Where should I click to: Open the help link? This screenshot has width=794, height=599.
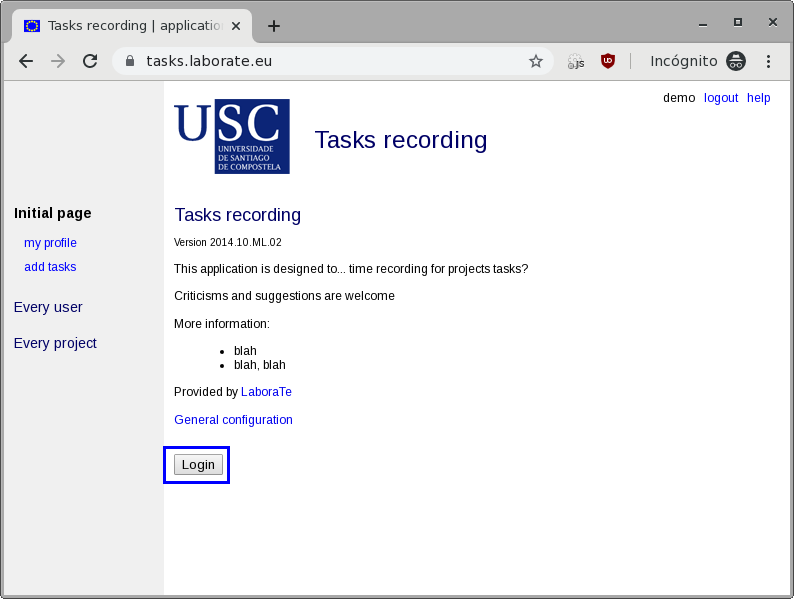(x=758, y=98)
